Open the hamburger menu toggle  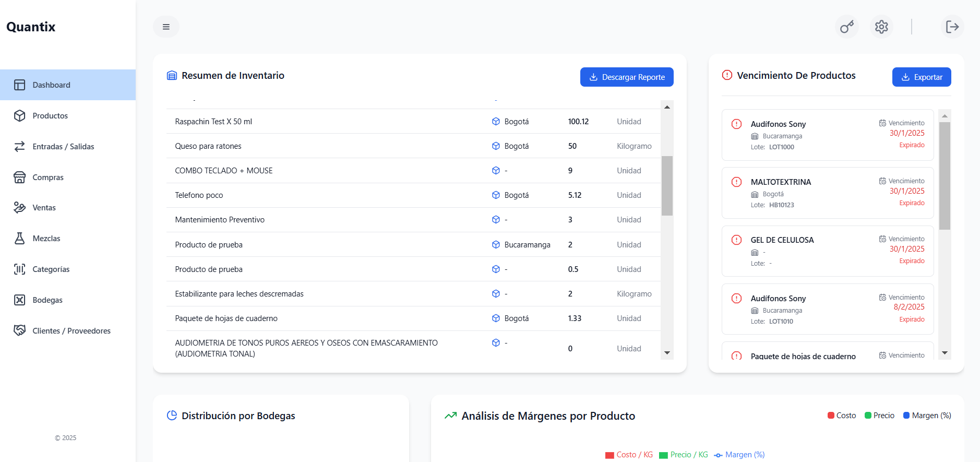166,27
